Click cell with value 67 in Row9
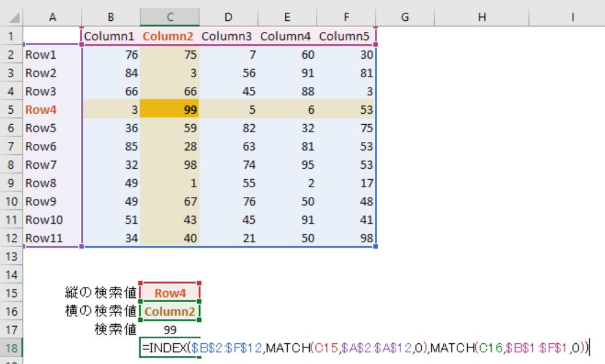Viewport: 605px width, 364px height. click(x=170, y=201)
